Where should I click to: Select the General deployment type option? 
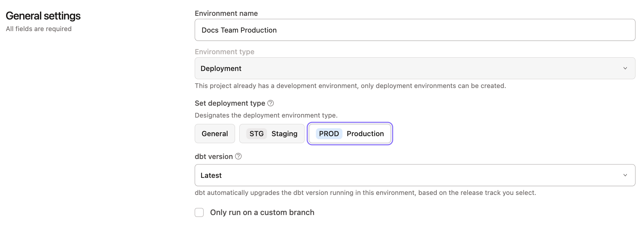point(215,134)
